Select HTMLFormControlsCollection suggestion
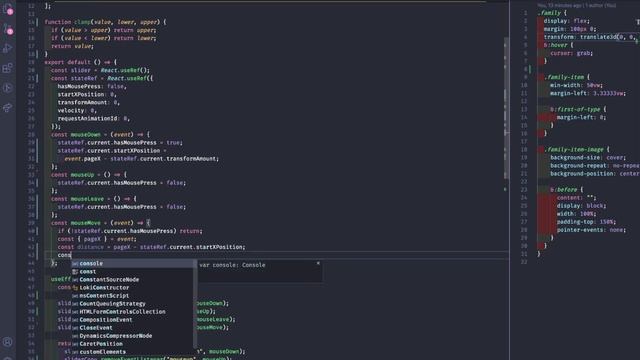 (x=132, y=312)
